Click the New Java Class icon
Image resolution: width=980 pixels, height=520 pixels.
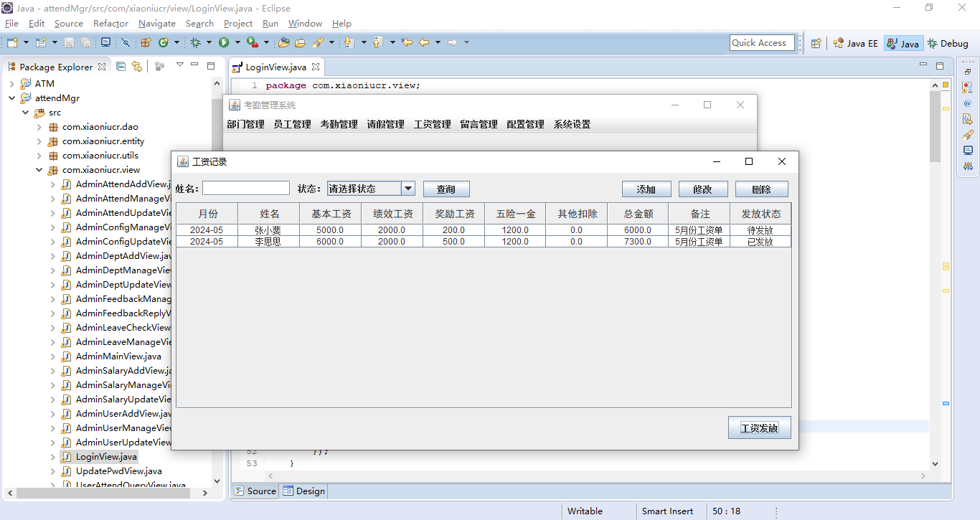(164, 42)
